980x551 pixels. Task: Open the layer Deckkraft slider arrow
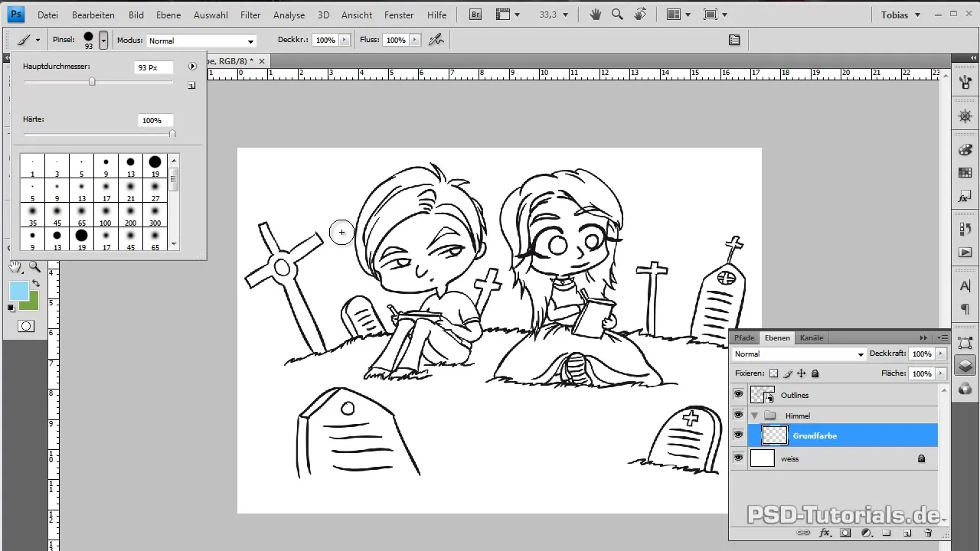(941, 354)
